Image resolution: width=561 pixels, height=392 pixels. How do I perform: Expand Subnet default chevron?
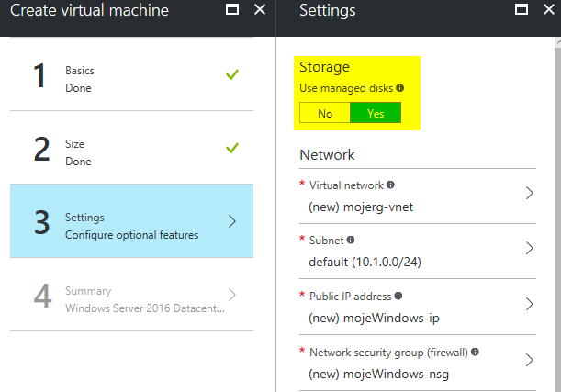coord(529,249)
